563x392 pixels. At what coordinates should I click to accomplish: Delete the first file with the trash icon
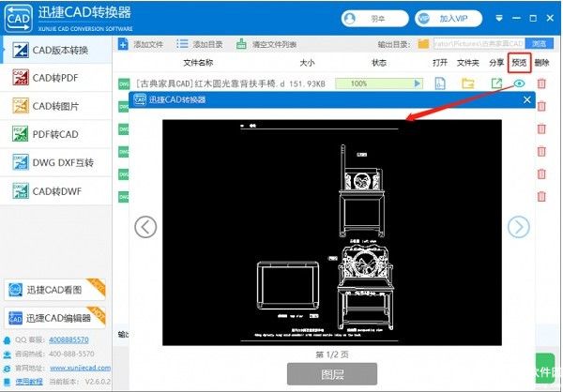coord(541,83)
